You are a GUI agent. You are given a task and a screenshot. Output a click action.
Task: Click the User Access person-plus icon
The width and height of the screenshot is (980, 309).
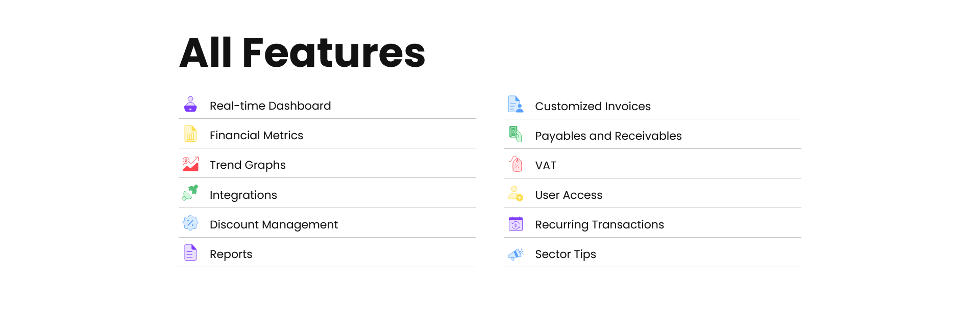point(516,193)
